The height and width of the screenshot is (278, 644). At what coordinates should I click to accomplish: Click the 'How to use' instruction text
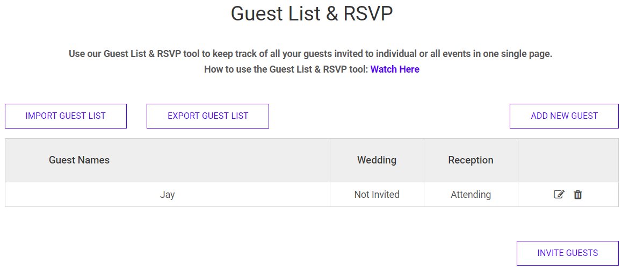coord(286,69)
